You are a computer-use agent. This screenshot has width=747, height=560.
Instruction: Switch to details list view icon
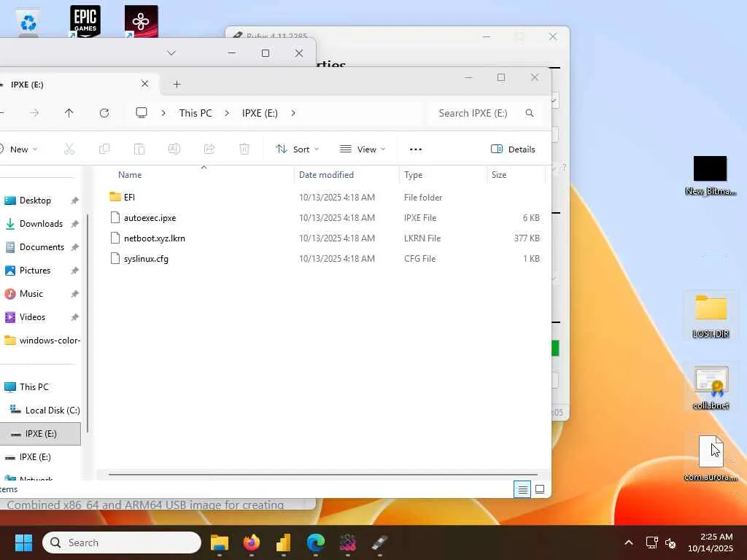pos(522,489)
